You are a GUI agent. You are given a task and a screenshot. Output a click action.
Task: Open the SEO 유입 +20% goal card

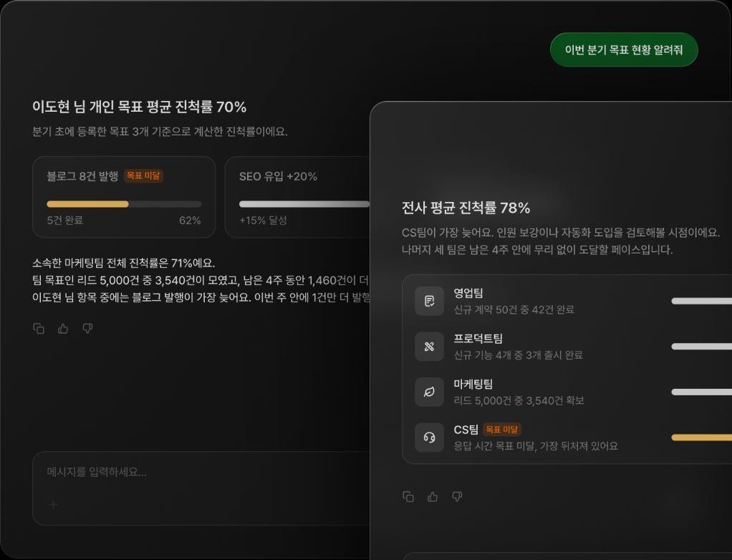(x=297, y=197)
